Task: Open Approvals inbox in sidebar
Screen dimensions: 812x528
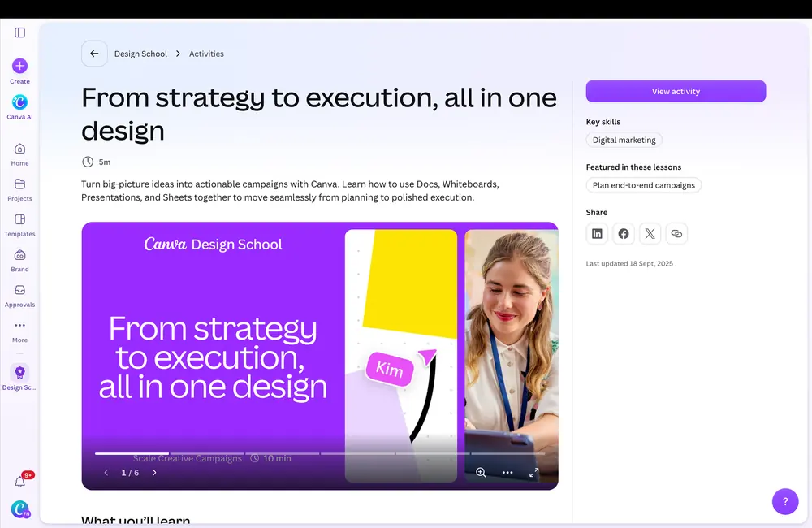Action: pos(19,296)
